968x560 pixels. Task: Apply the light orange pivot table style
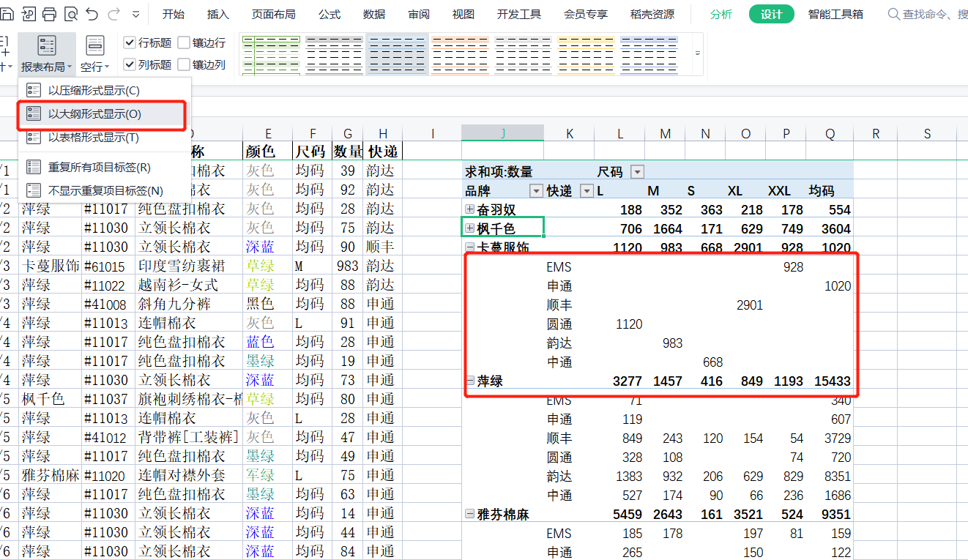pos(459,53)
